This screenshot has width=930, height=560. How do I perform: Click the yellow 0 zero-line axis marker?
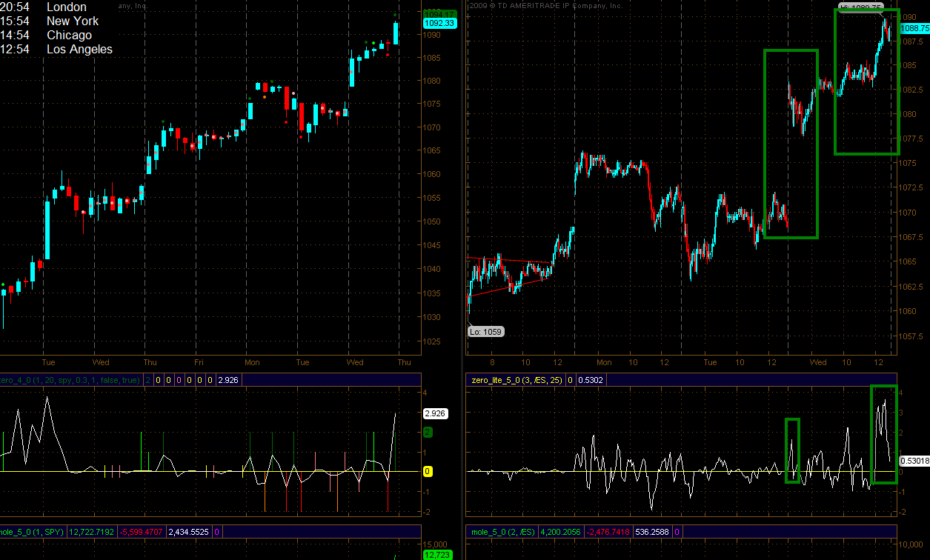[x=428, y=471]
